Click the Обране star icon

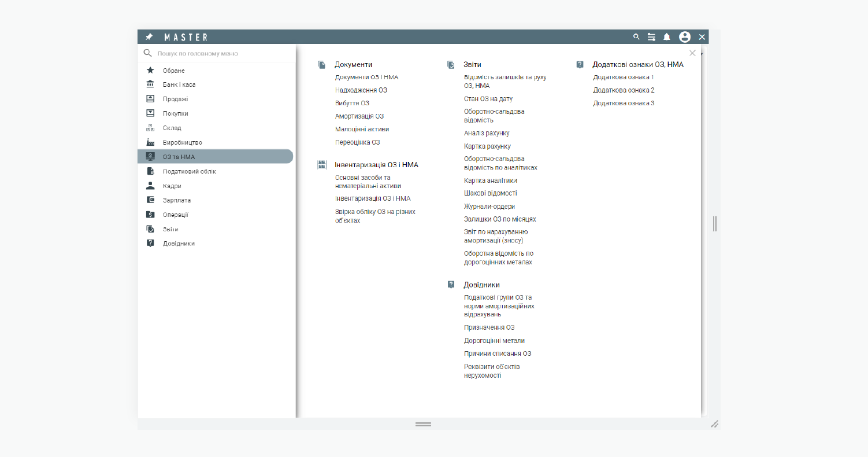tap(150, 70)
